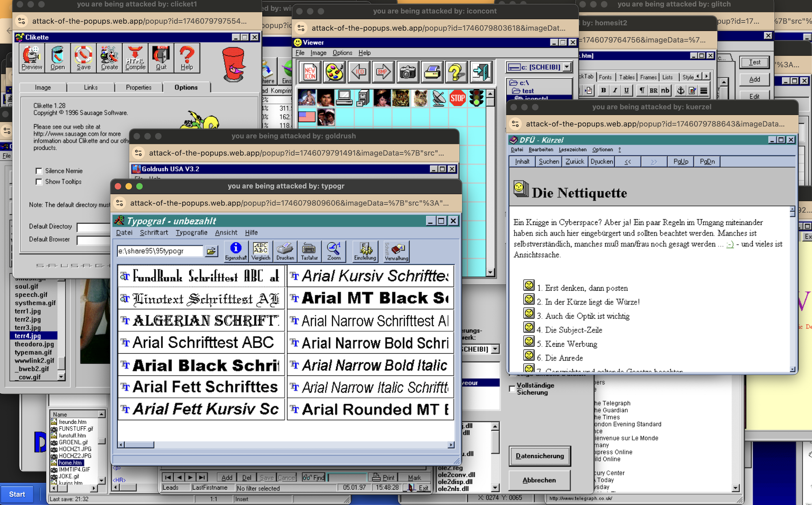Open the Options menu in Viewer
Image resolution: width=812 pixels, height=505 pixels.
342,53
